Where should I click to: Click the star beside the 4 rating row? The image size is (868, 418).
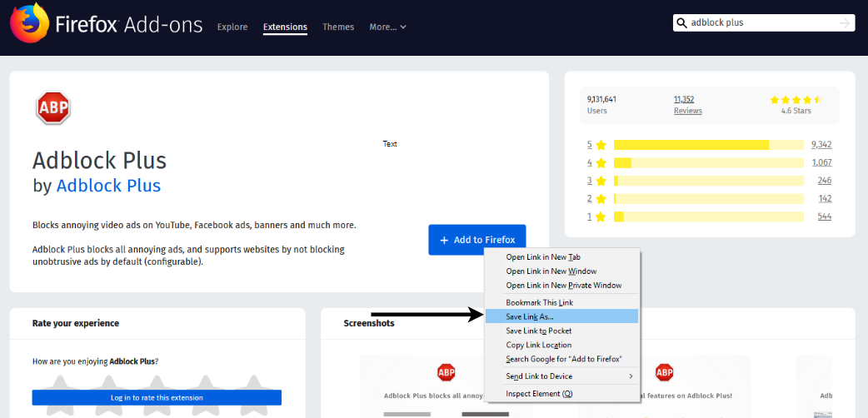click(601, 162)
